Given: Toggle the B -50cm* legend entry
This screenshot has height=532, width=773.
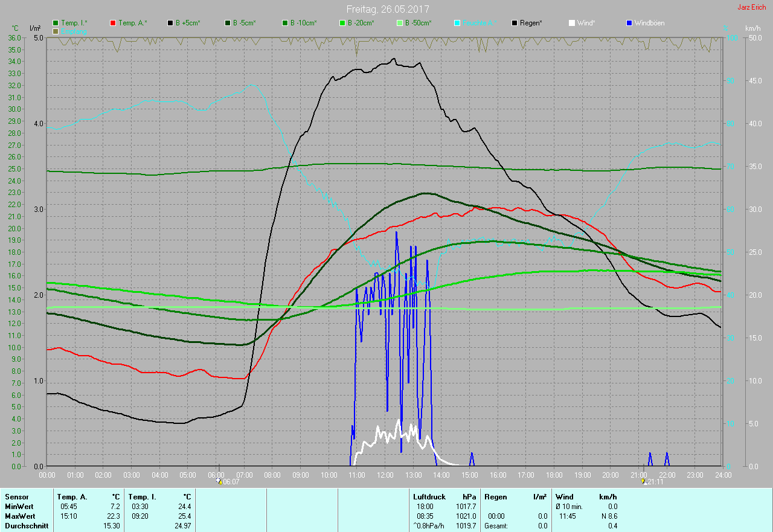Looking at the screenshot, I should point(417,23).
